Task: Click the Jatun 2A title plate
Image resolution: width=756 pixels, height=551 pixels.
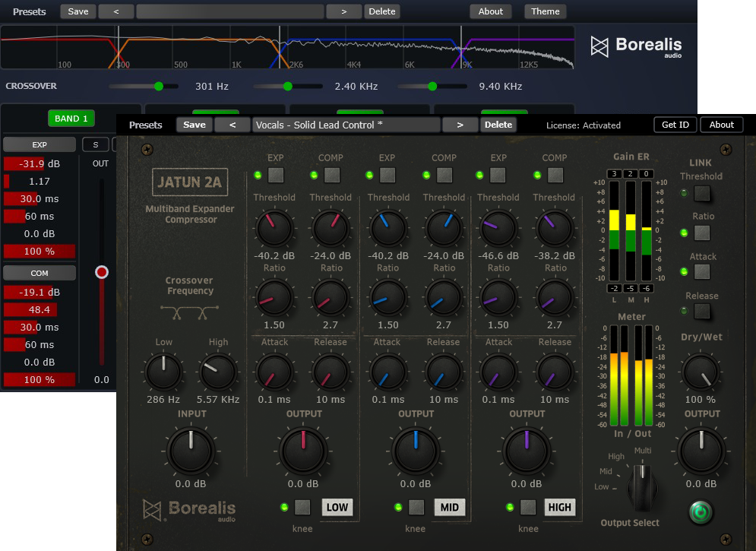Action: 190,182
